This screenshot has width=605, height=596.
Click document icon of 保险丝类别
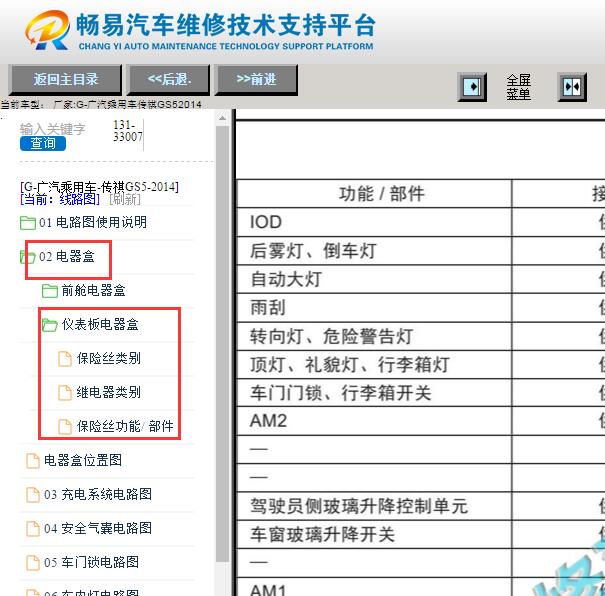point(65,359)
